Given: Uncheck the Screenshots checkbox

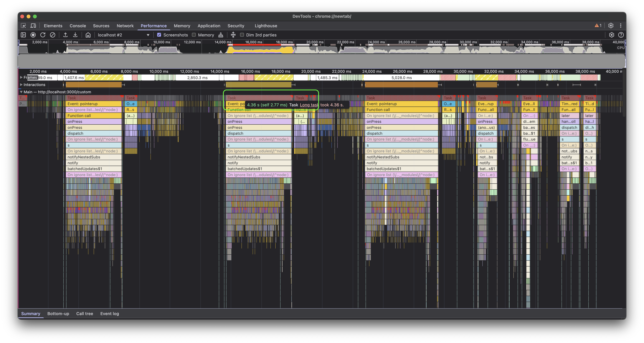Looking at the screenshot, I should pyautogui.click(x=159, y=35).
